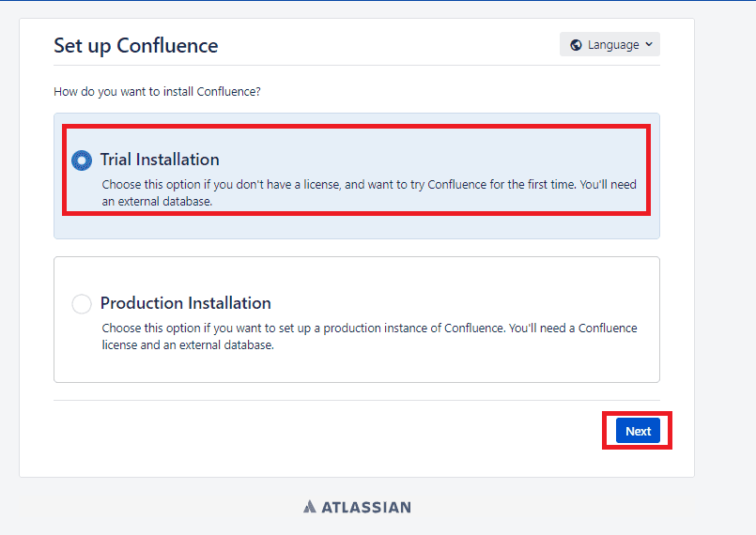
Task: Select the Trial Installation radio button
Action: 82,160
